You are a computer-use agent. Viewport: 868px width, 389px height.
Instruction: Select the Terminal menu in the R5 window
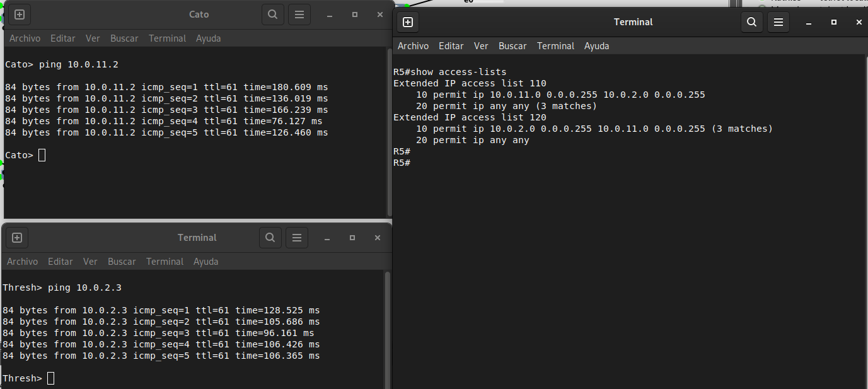[555, 46]
